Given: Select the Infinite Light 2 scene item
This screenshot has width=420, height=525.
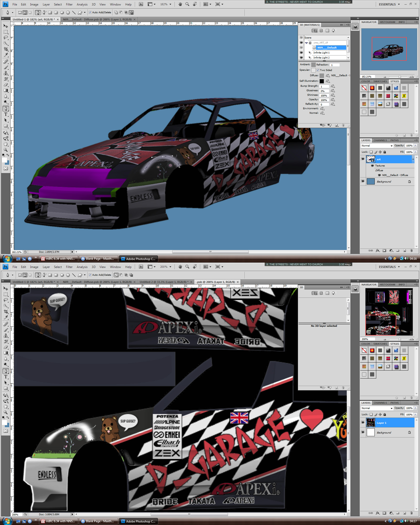Looking at the screenshot, I should pos(321,58).
